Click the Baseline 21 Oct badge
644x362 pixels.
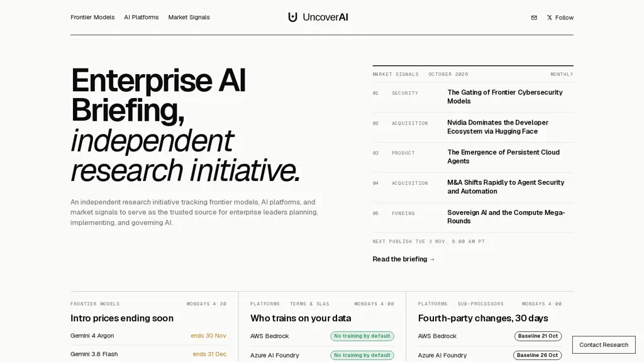[538, 336]
